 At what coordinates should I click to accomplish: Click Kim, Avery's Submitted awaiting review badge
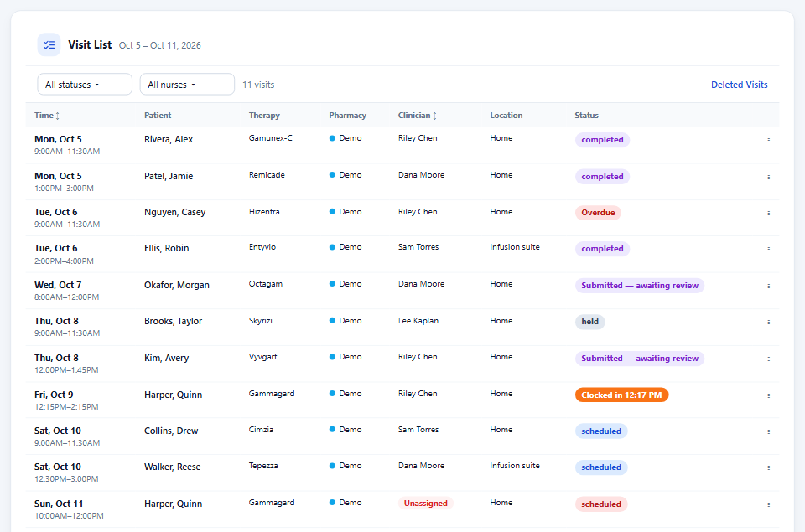(640, 358)
